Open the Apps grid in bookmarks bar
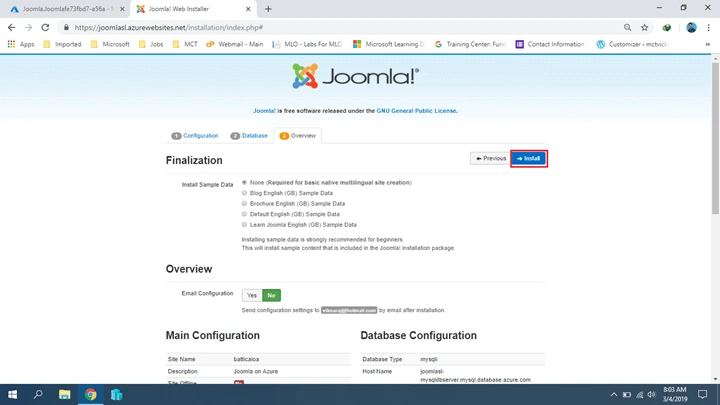The width and height of the screenshot is (720, 405). (21, 44)
